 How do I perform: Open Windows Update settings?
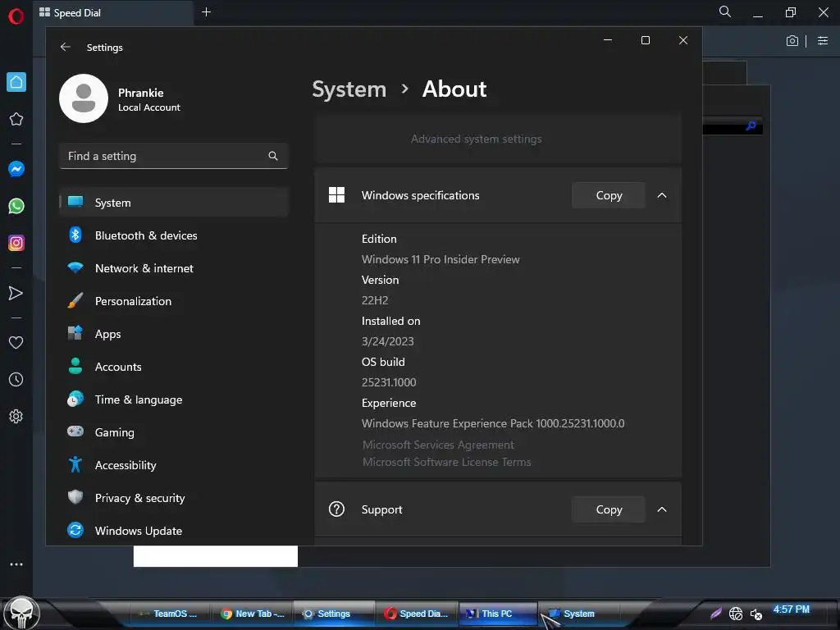pos(174,531)
